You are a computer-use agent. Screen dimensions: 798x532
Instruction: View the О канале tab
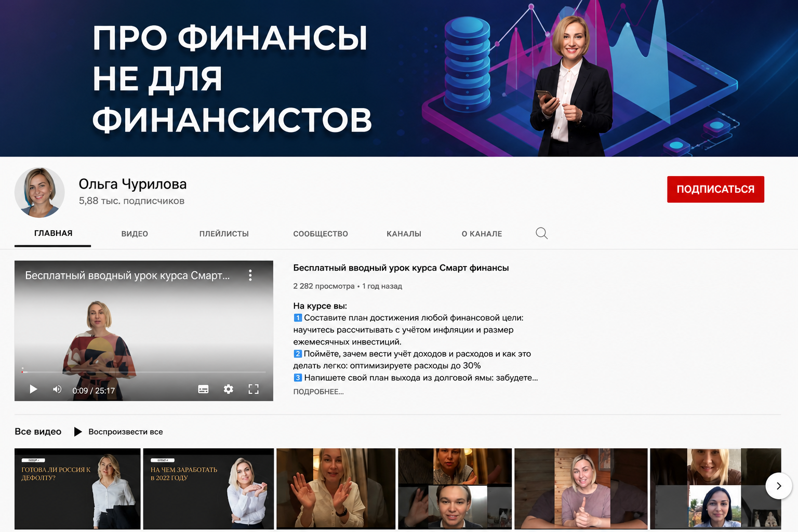[x=482, y=234]
